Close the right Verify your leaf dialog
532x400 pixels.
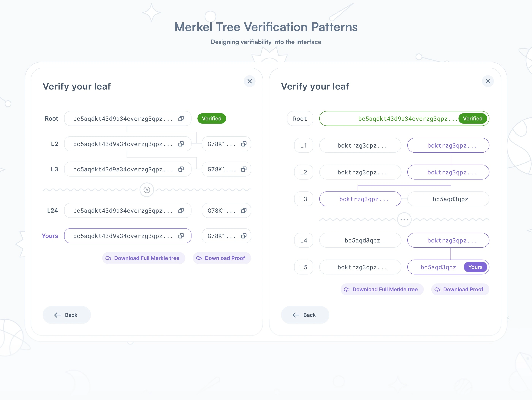coord(488,81)
